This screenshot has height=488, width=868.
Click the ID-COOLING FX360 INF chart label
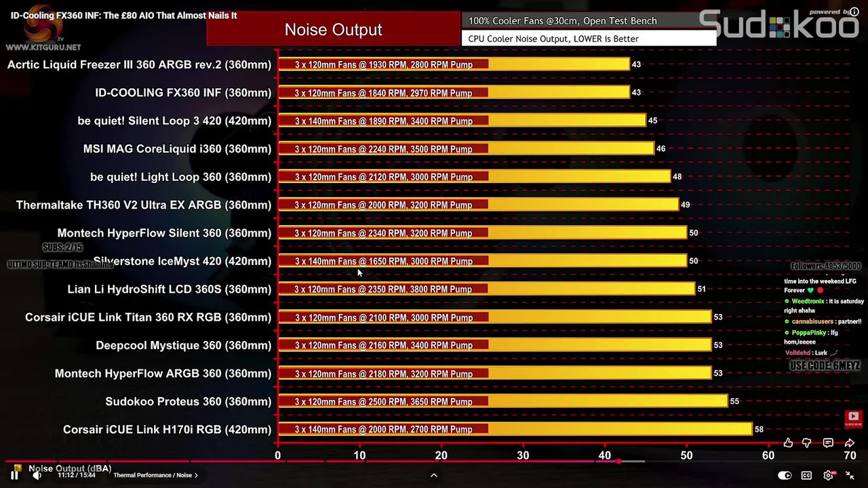click(183, 92)
